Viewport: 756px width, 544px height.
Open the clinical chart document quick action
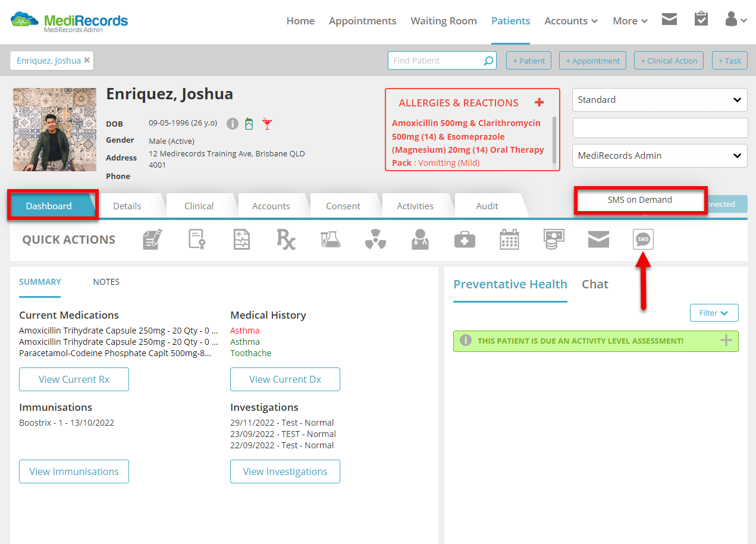tap(241, 240)
